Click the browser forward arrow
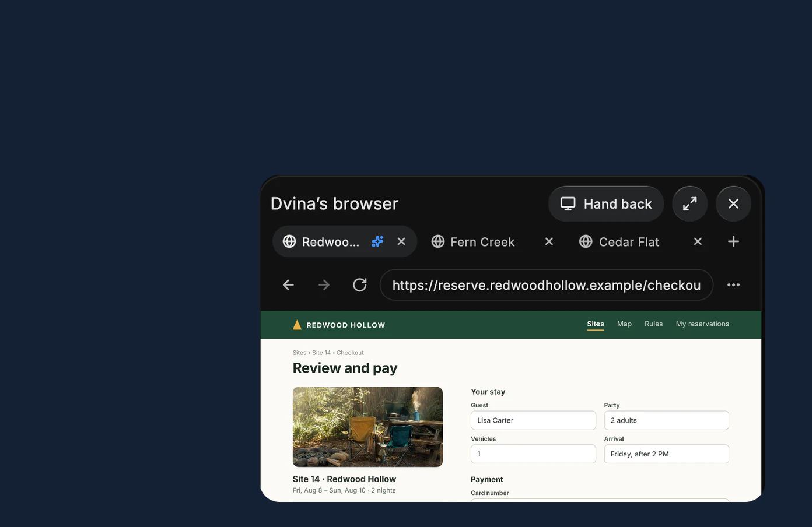This screenshot has width=812, height=527. [x=324, y=285]
